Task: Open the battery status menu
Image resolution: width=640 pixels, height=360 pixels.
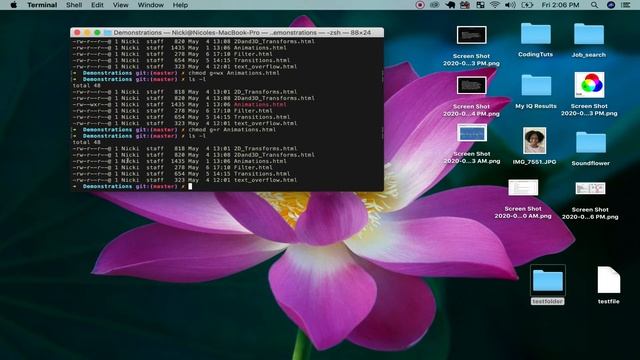Action: tap(527, 5)
